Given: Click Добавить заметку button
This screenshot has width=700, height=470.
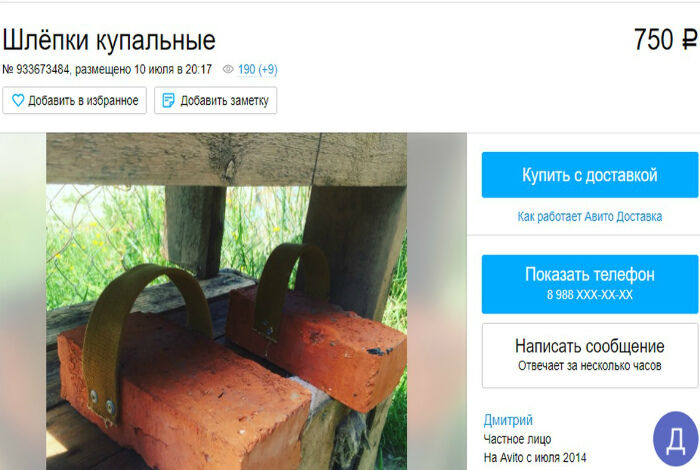Looking at the screenshot, I should [x=216, y=100].
